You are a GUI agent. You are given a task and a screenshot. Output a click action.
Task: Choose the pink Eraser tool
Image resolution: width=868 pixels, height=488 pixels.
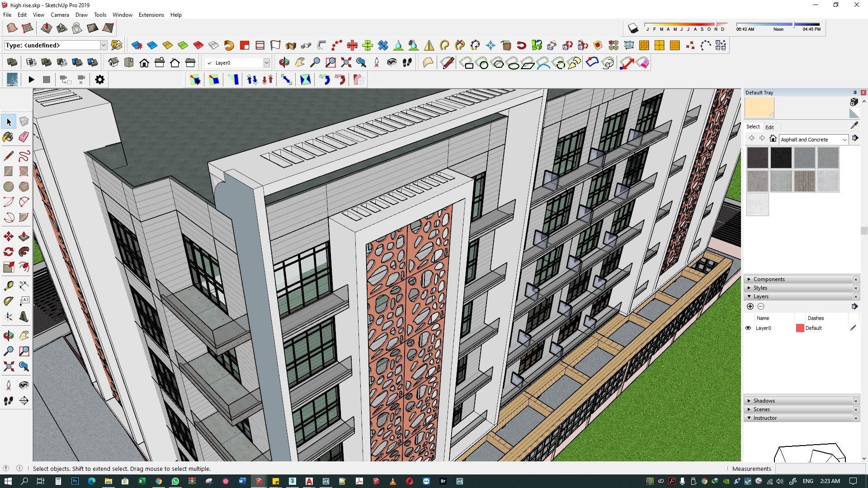pos(24,137)
